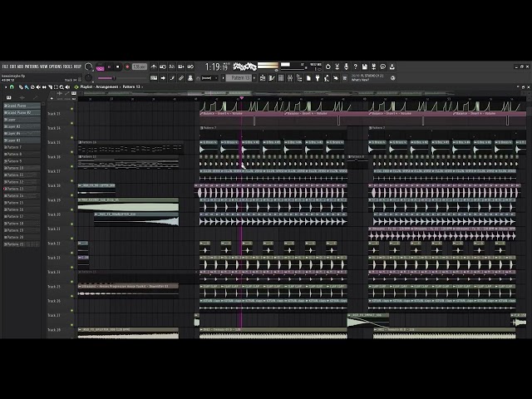
Task: Open the EDIT menu
Action: (13, 66)
